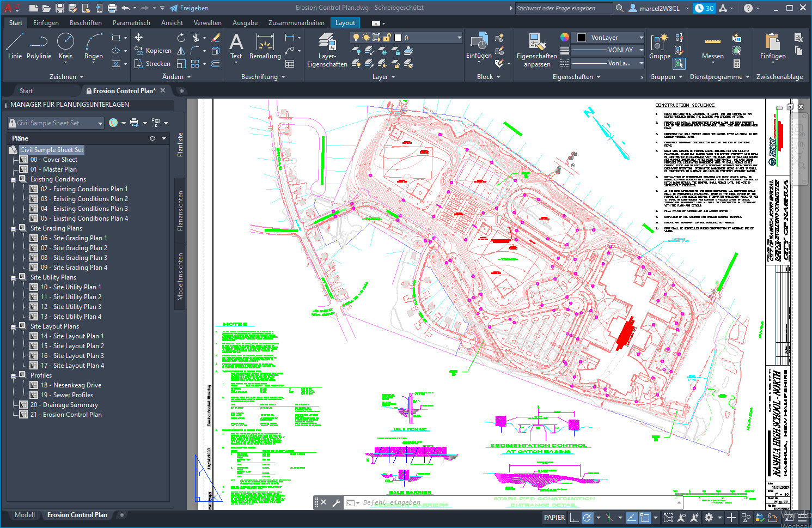Click the white layer color swatch

[x=399, y=38]
